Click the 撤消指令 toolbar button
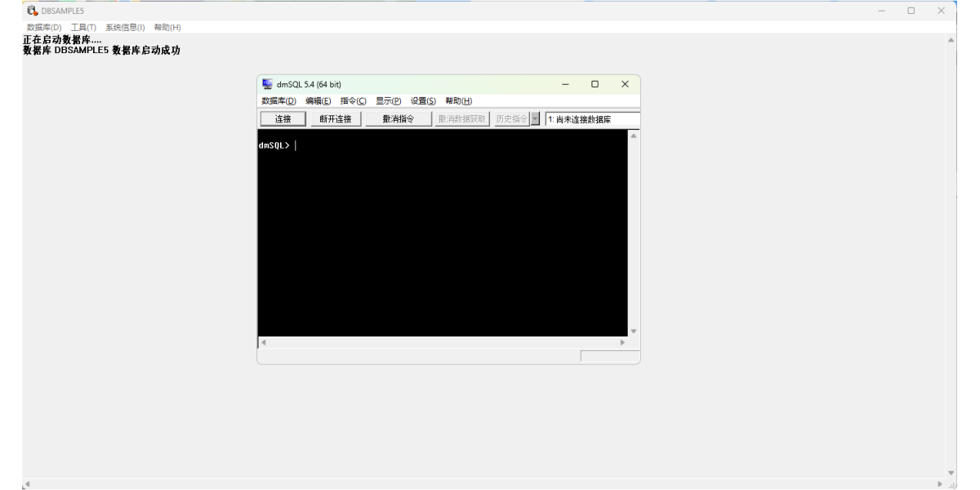 (x=398, y=119)
